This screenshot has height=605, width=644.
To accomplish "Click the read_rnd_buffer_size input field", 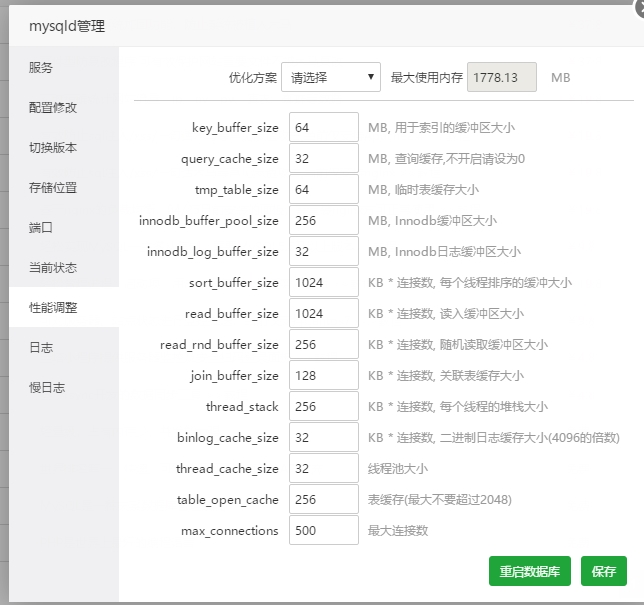I will pyautogui.click(x=324, y=344).
